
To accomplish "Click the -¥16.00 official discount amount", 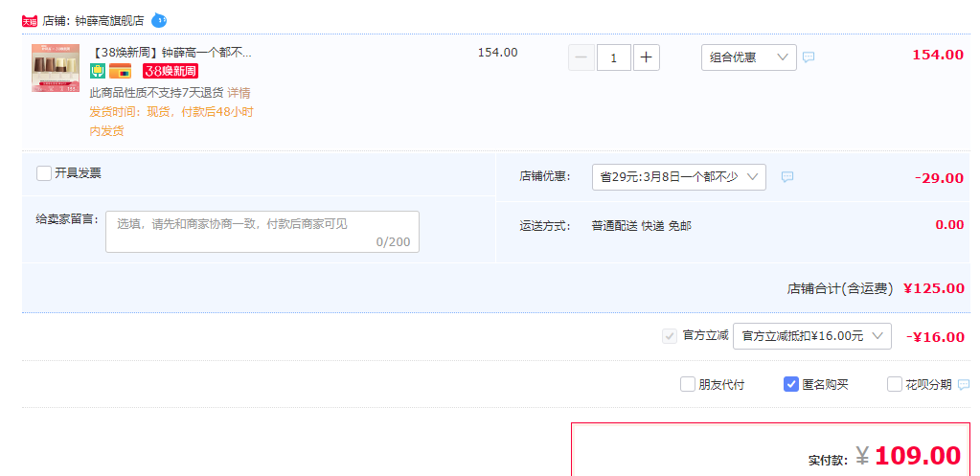I will (935, 337).
